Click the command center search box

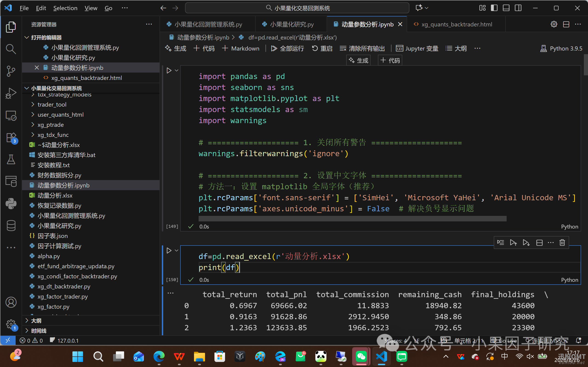pos(297,8)
